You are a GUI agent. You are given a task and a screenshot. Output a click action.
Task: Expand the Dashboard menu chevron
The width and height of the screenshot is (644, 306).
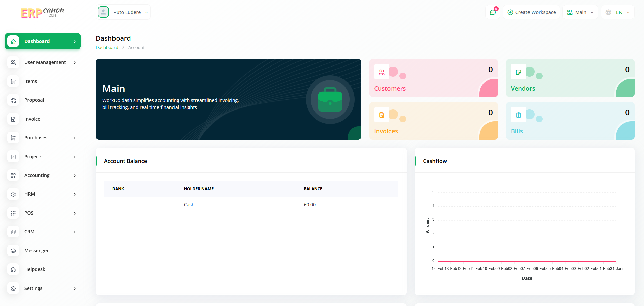tap(75, 42)
